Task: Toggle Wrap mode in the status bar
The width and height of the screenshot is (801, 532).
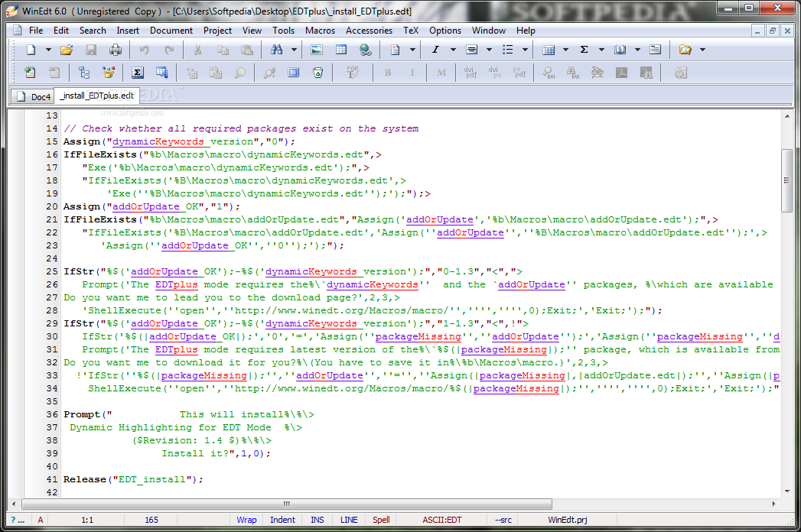Action: pos(246,520)
